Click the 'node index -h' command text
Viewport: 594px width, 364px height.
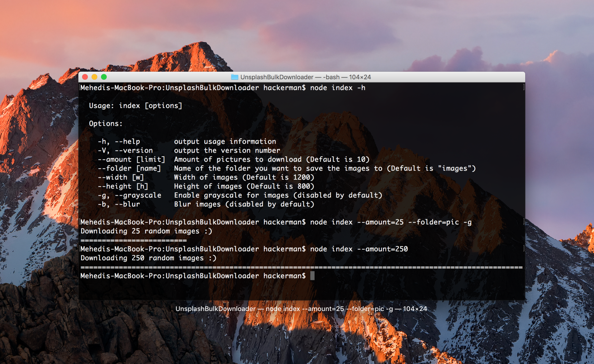[x=337, y=88]
